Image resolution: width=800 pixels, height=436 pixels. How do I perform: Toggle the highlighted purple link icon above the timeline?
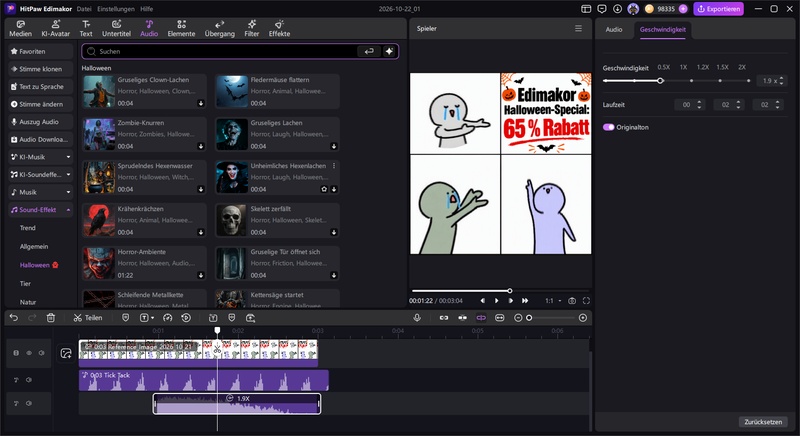click(481, 318)
